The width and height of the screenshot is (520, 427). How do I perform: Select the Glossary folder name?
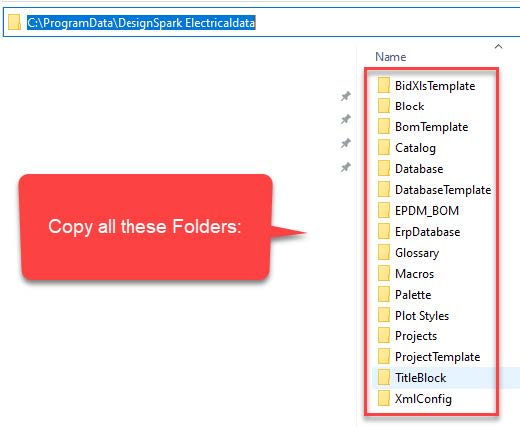[417, 253]
